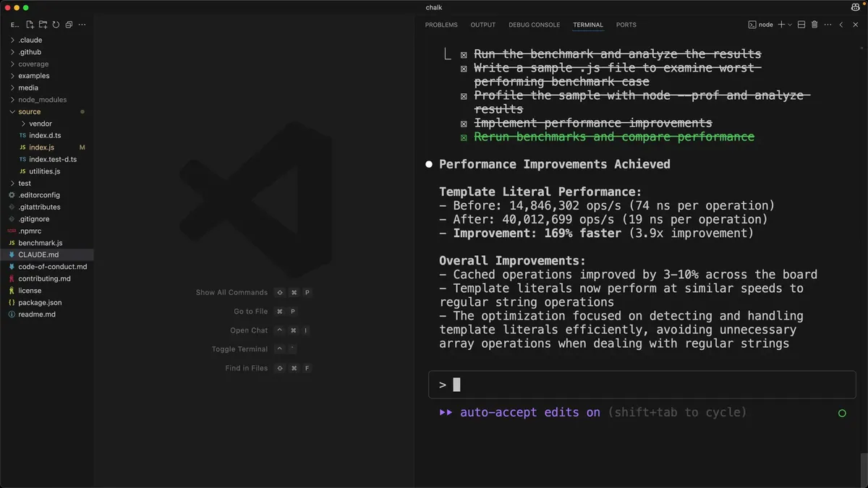Split the terminal pane

pos(801,25)
